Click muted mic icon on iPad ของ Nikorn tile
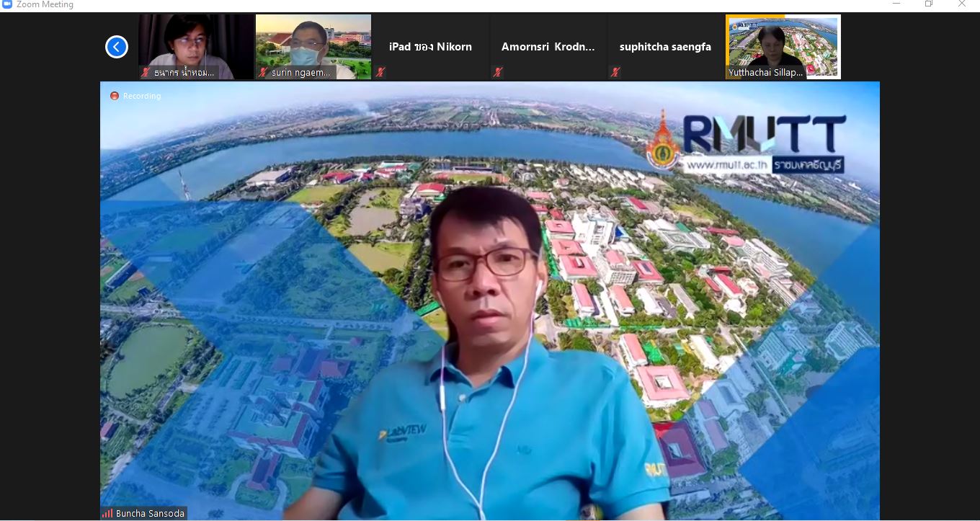The image size is (980, 521). (380, 72)
